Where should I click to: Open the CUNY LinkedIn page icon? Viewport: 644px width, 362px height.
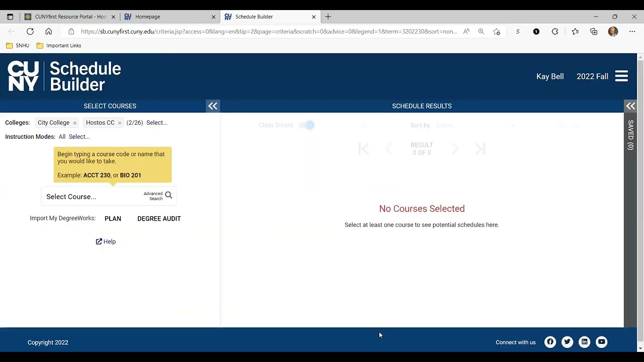coord(584,342)
